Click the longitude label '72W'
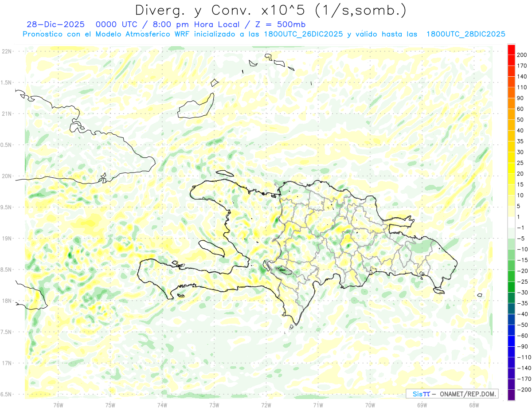532x411 pixels. pyautogui.click(x=266, y=404)
